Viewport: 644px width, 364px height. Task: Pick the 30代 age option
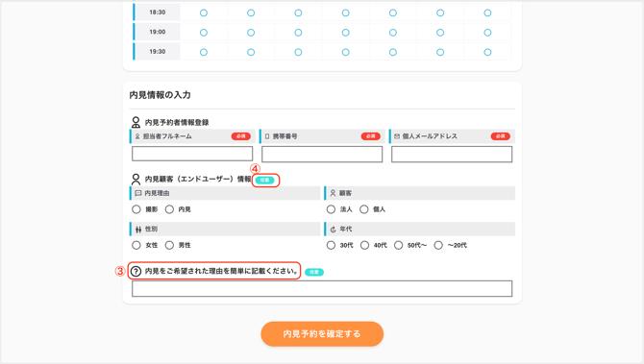point(331,246)
